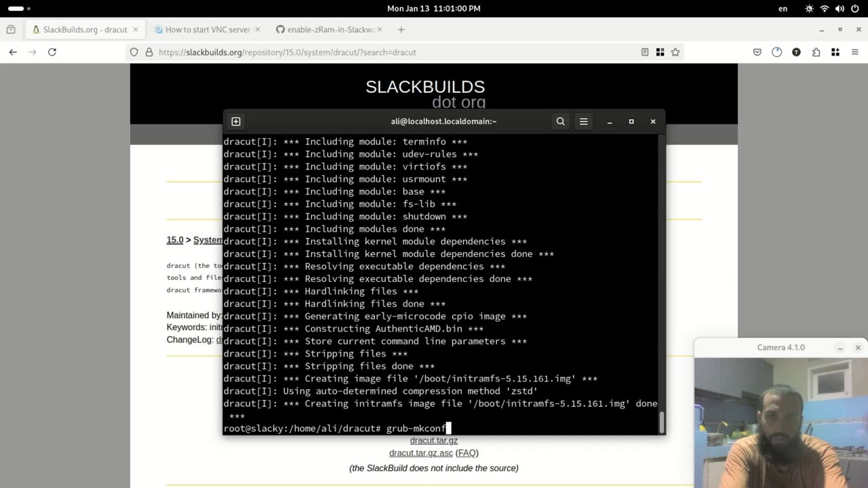Image resolution: width=868 pixels, height=488 pixels.
Task: Close the SlackBuilds.org - dracut tab
Action: pos(136,30)
